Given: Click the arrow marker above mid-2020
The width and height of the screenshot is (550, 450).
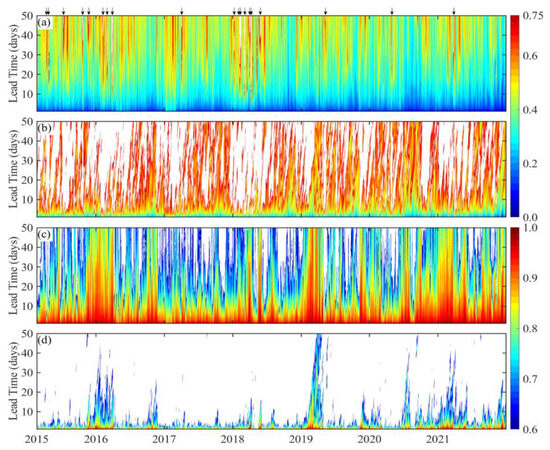Looking at the screenshot, I should [x=392, y=11].
